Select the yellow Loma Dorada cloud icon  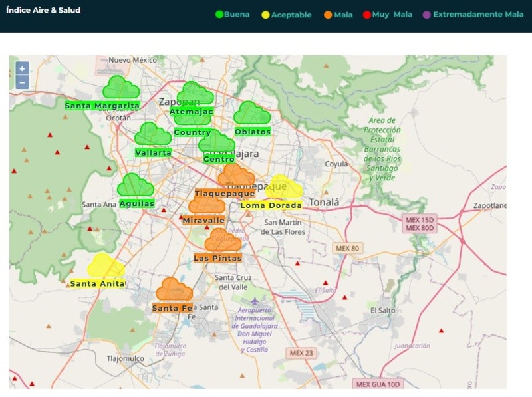[x=284, y=188]
